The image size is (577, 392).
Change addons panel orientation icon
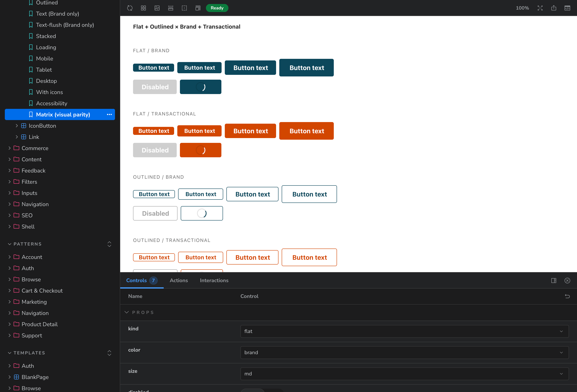click(554, 280)
